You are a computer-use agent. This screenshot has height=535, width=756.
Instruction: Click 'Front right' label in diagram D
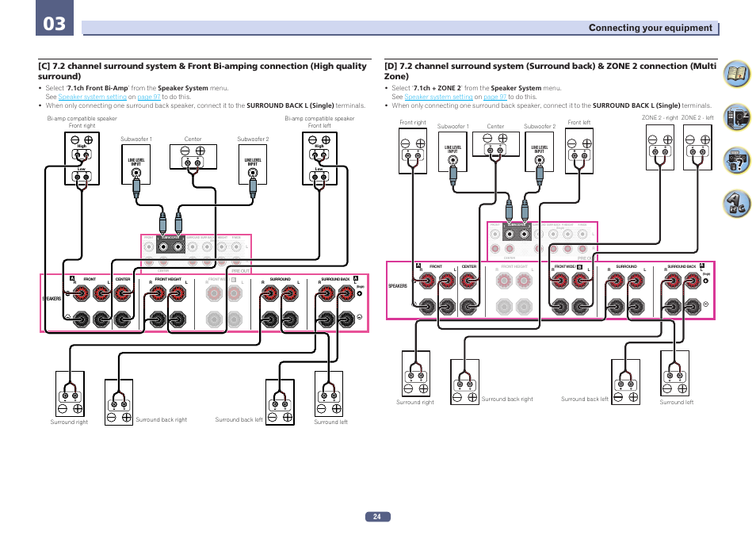pos(413,123)
